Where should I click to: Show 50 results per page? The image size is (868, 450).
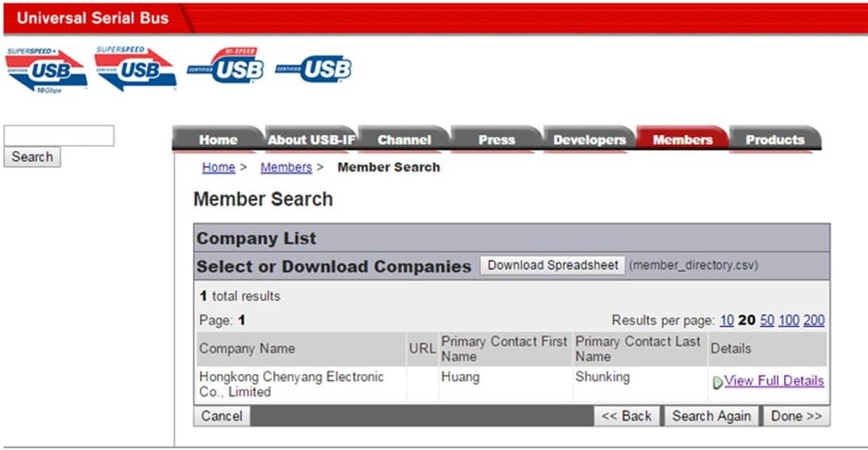(766, 320)
